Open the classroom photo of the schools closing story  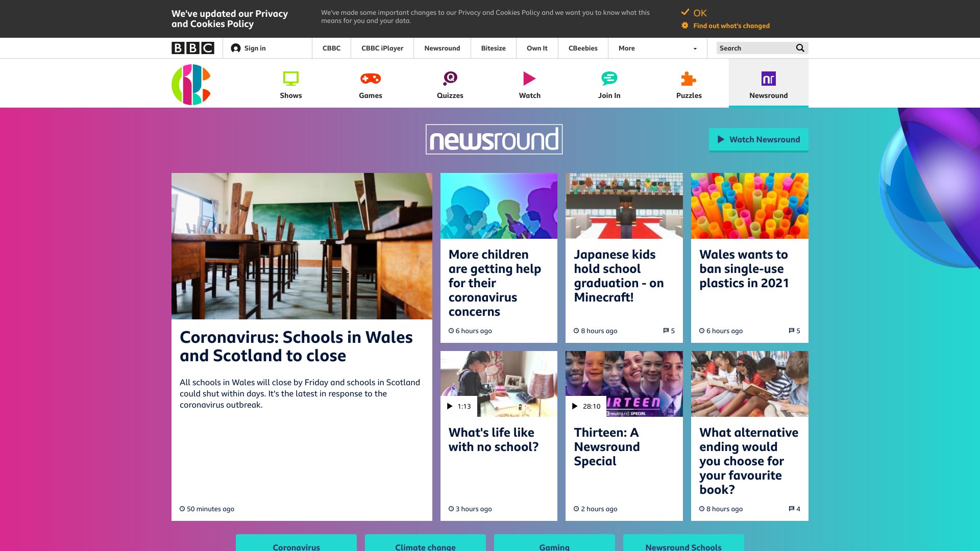(x=302, y=246)
